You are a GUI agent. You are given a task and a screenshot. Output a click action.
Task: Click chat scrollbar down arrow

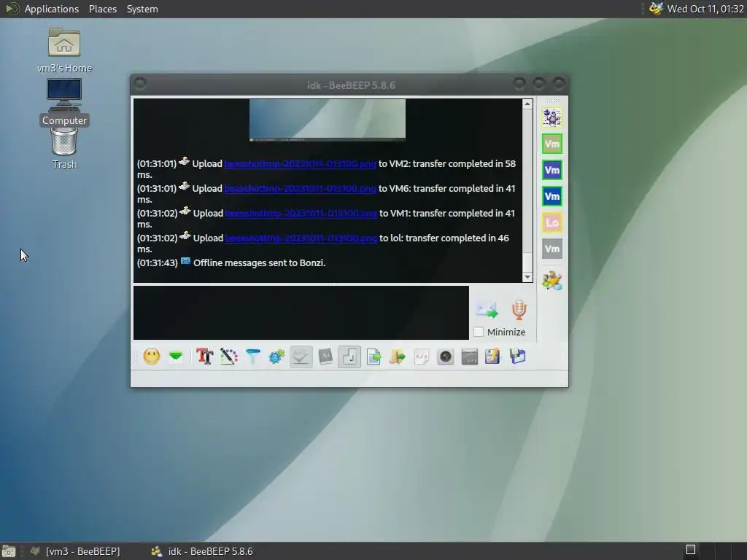pyautogui.click(x=527, y=277)
